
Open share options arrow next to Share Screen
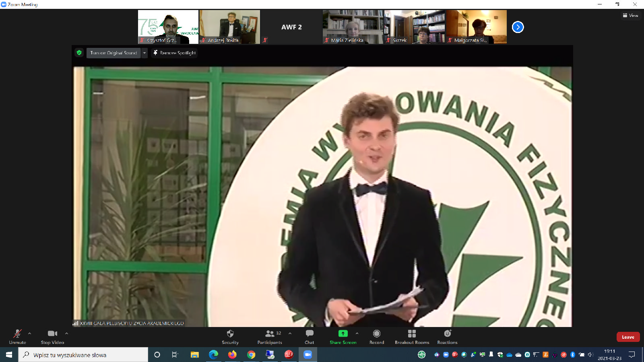(x=357, y=333)
